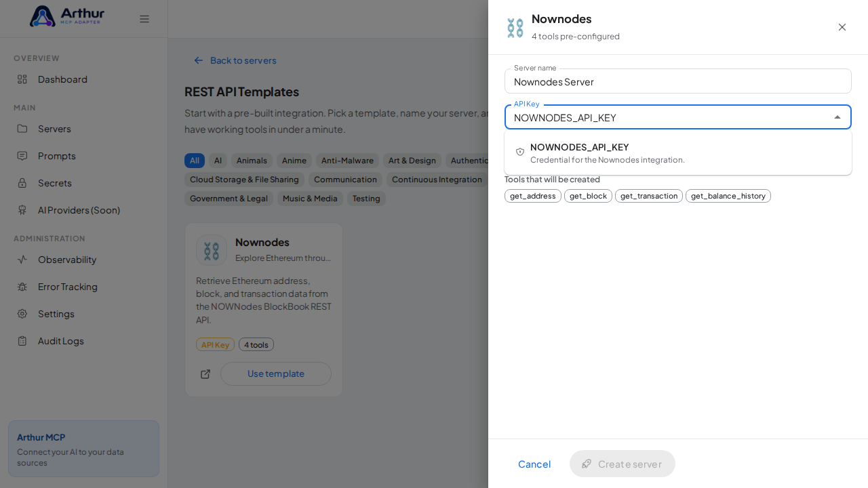Select the Music & Media category chip
Screen dimensions: 868x488
click(310, 199)
